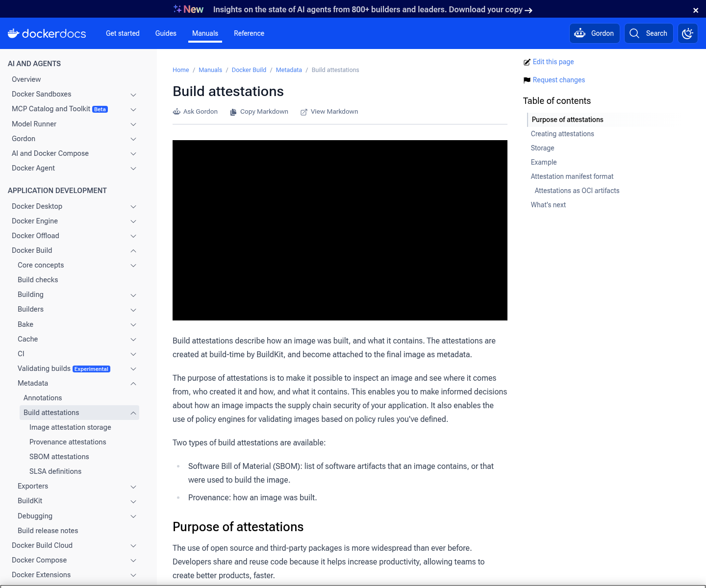Go to Docker Build breadcrumb
706x588 pixels.
click(x=249, y=70)
